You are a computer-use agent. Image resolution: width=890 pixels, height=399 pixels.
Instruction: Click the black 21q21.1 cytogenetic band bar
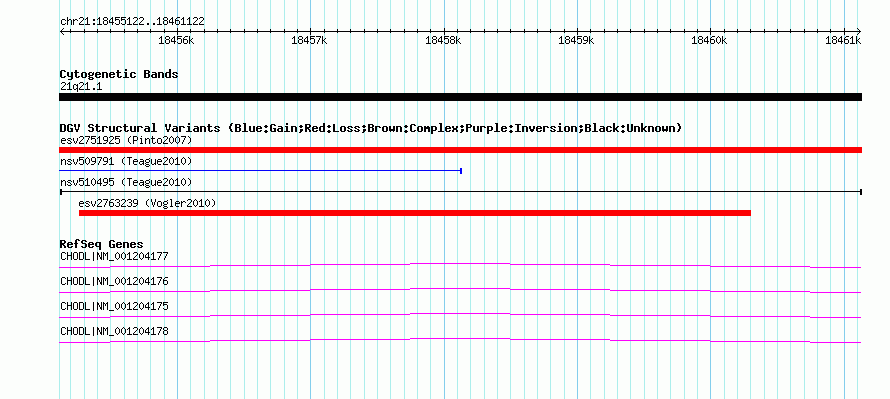[460, 97]
